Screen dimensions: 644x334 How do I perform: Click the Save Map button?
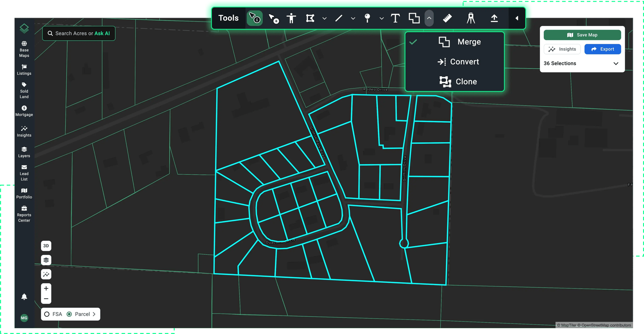582,35
